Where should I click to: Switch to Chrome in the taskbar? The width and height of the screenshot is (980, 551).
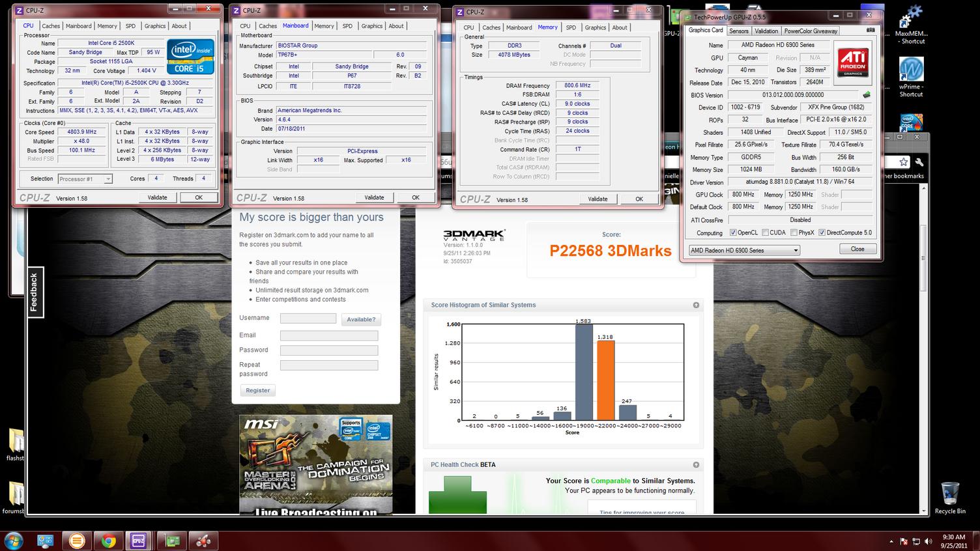[108, 541]
